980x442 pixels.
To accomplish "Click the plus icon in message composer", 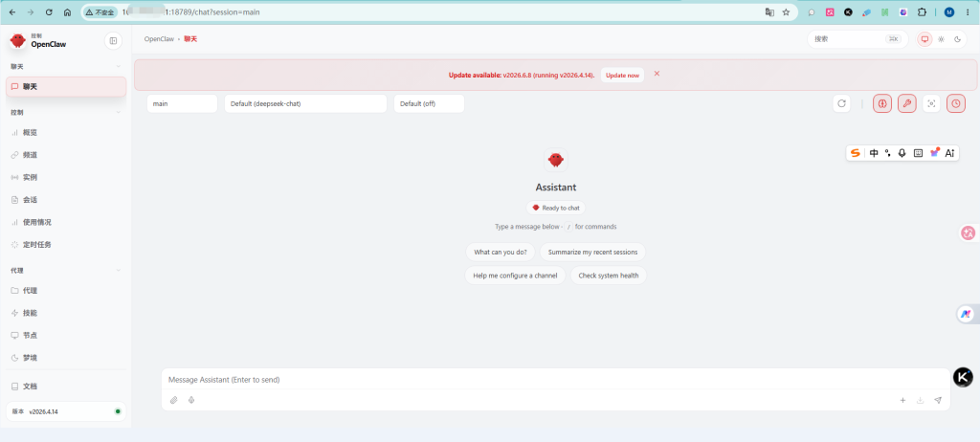I will click(x=902, y=400).
